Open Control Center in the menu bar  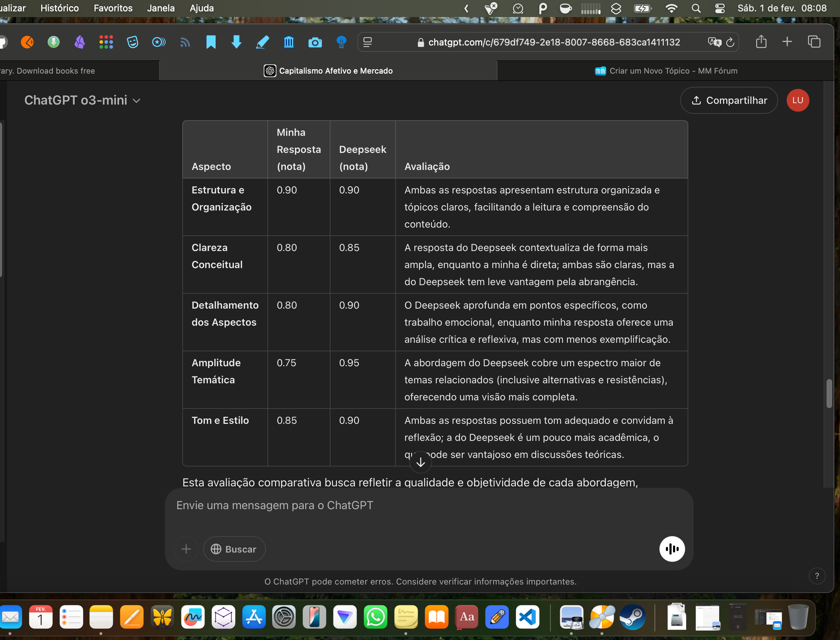pos(719,9)
